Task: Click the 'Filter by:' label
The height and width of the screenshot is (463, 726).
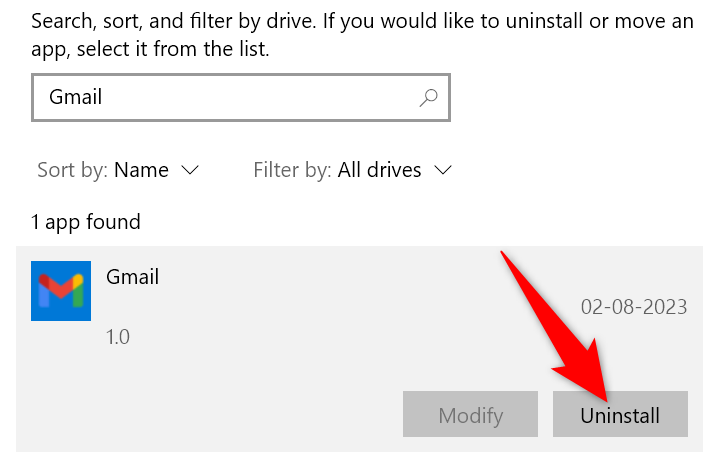Action: 292,170
